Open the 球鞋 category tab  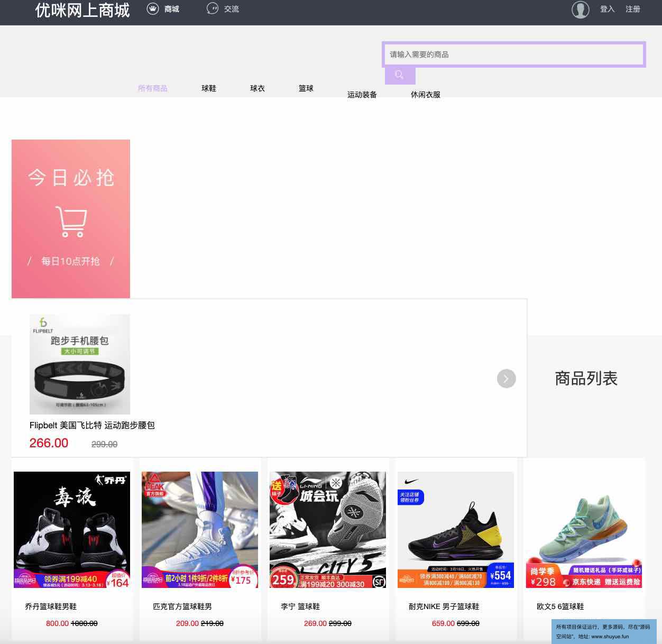tap(209, 88)
